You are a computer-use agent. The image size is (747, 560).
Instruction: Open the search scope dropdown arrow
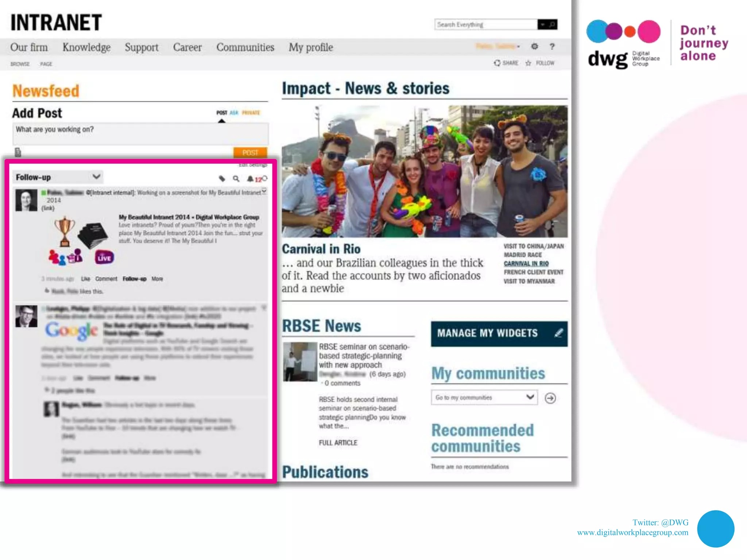543,24
